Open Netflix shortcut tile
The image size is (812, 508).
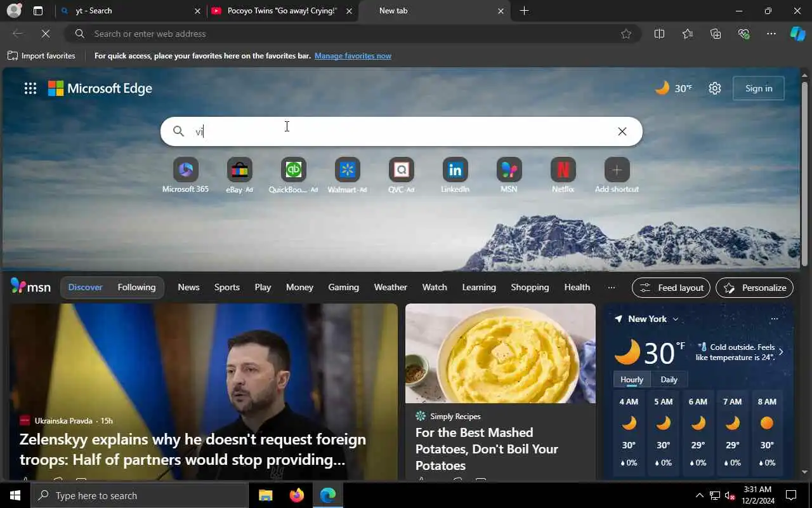[x=563, y=175]
